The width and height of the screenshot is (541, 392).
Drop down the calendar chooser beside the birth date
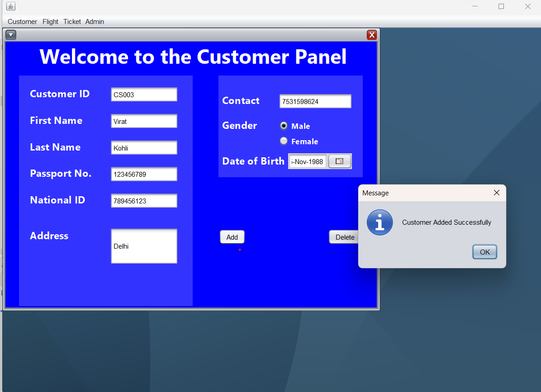pyautogui.click(x=339, y=161)
